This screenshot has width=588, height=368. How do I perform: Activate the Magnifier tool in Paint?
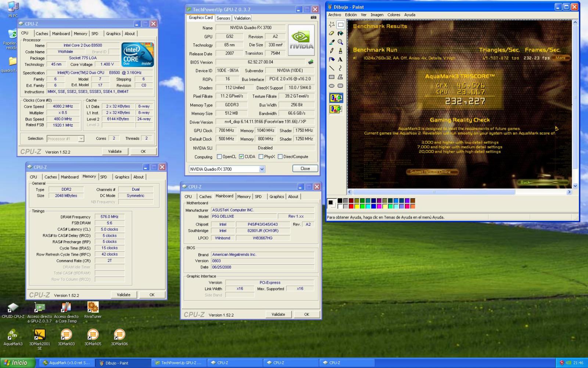click(341, 42)
